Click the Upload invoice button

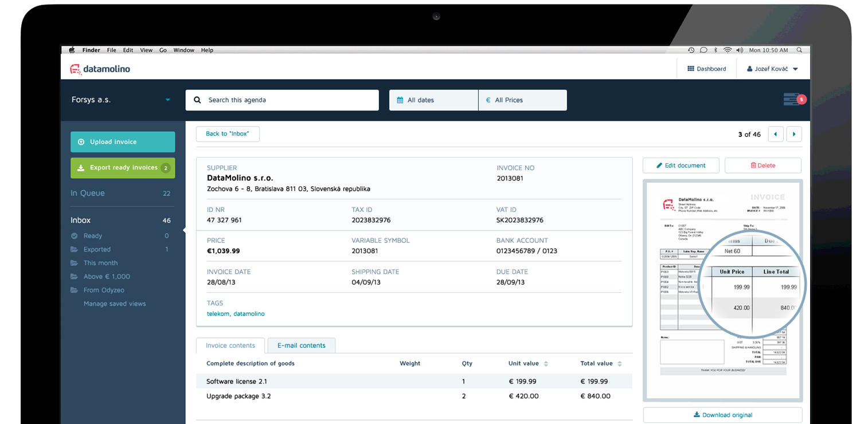(123, 142)
